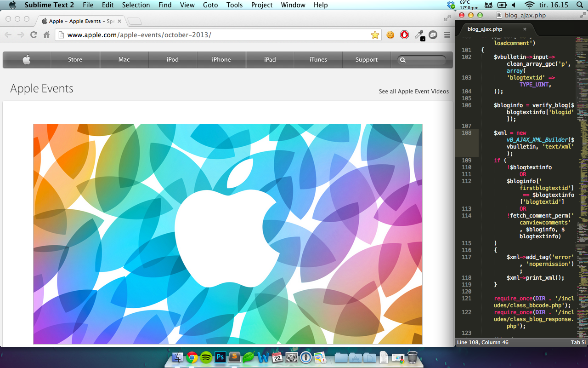
Task: Go to Store in Apple navigation
Action: pos(75,59)
